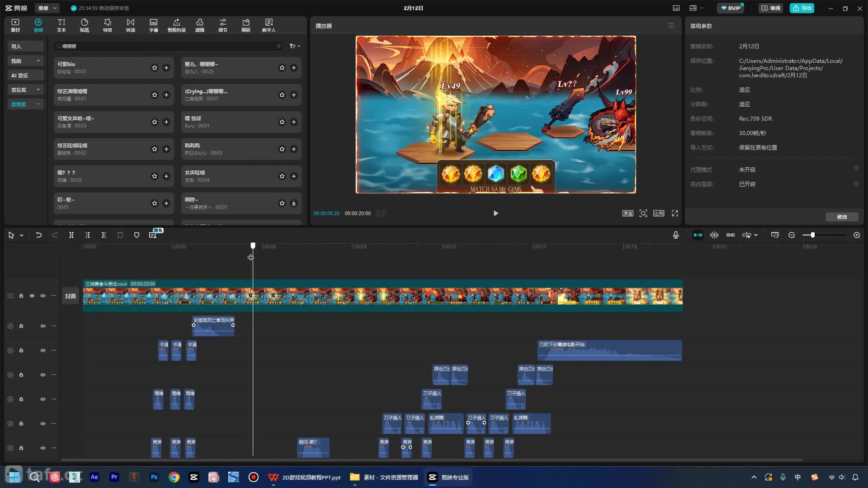The width and height of the screenshot is (868, 488).
Task: Switch to the 文本 text tab
Action: (61, 25)
